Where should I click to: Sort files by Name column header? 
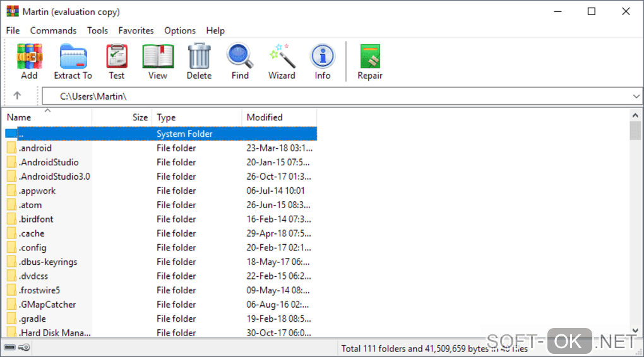tap(47, 117)
